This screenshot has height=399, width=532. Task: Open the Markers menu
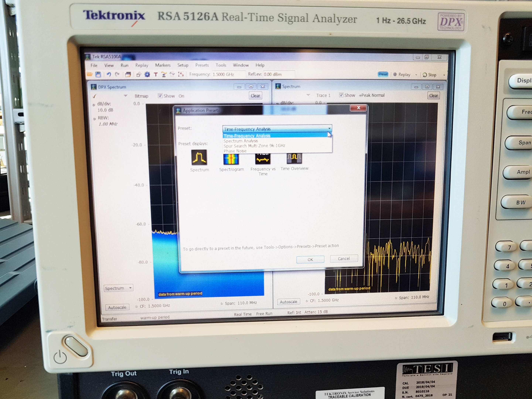point(163,65)
